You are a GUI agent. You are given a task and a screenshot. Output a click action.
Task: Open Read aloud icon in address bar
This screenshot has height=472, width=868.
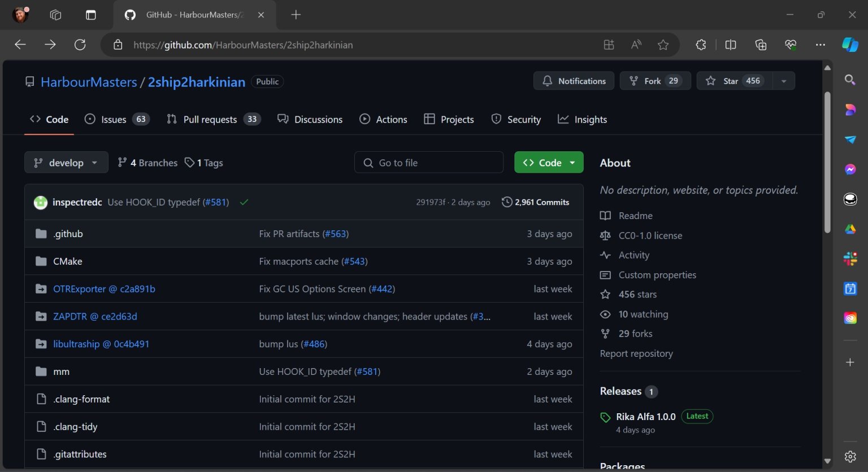[636, 45]
